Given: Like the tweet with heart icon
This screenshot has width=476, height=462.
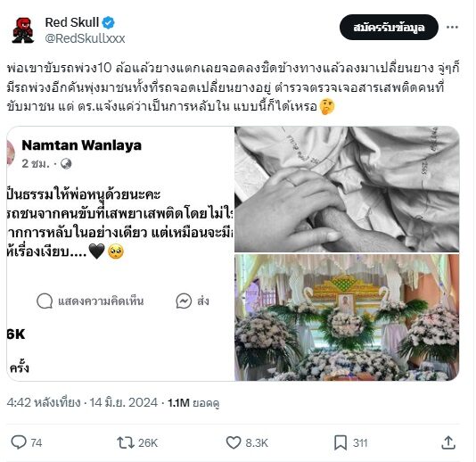Looking at the screenshot, I should (234, 442).
